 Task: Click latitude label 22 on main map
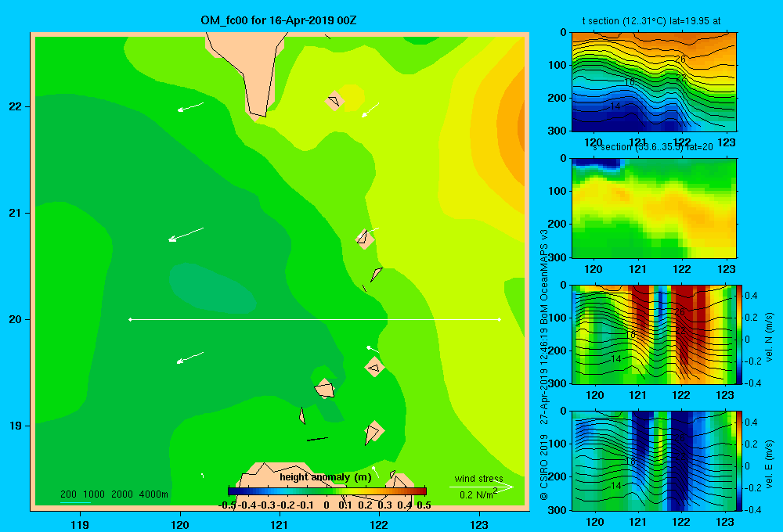click(16, 106)
